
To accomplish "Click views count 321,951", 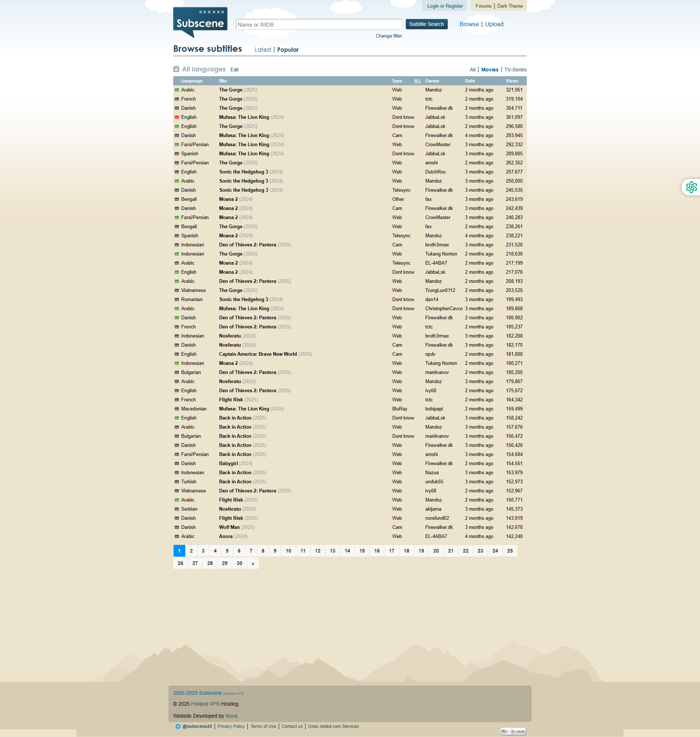I will (514, 90).
